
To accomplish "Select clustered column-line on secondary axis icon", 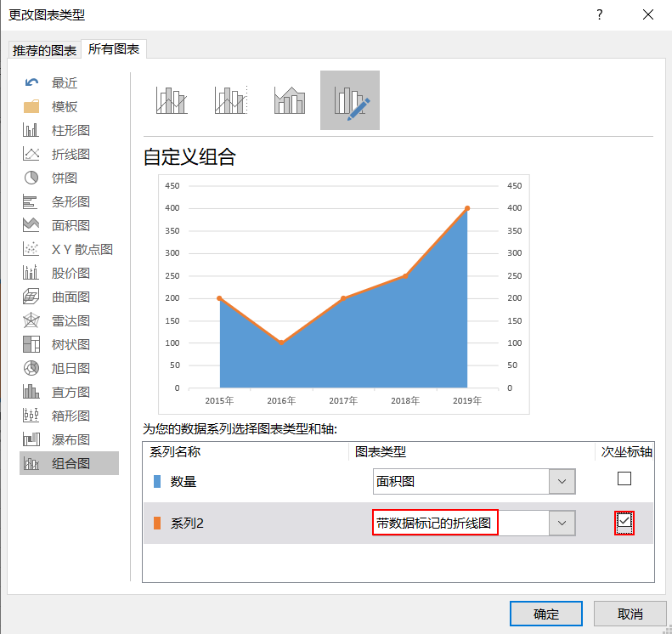I will [x=231, y=100].
